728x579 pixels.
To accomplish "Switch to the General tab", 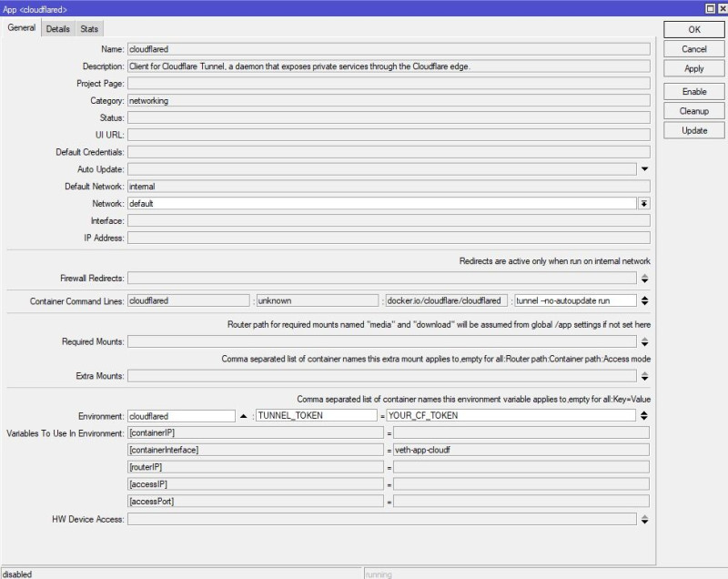I will [x=21, y=28].
